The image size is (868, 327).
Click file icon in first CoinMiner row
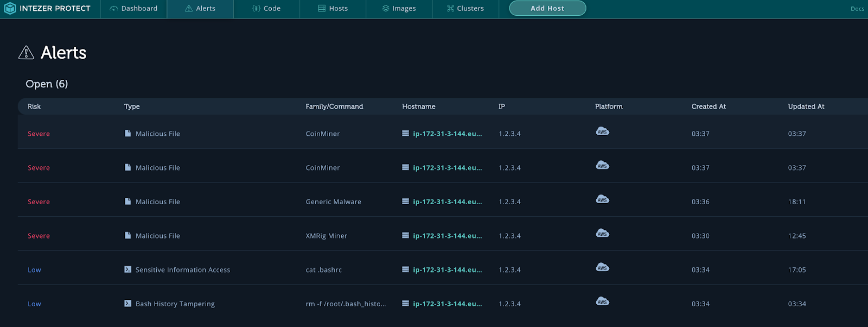127,134
